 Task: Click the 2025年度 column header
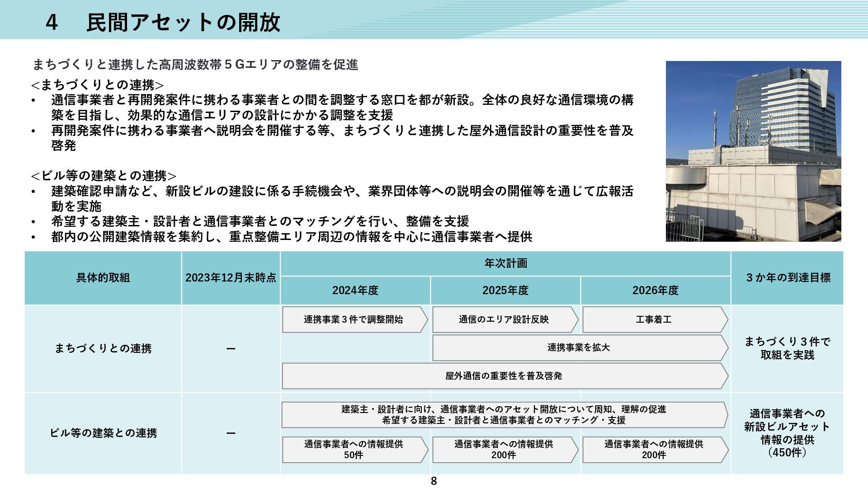pyautogui.click(x=505, y=291)
